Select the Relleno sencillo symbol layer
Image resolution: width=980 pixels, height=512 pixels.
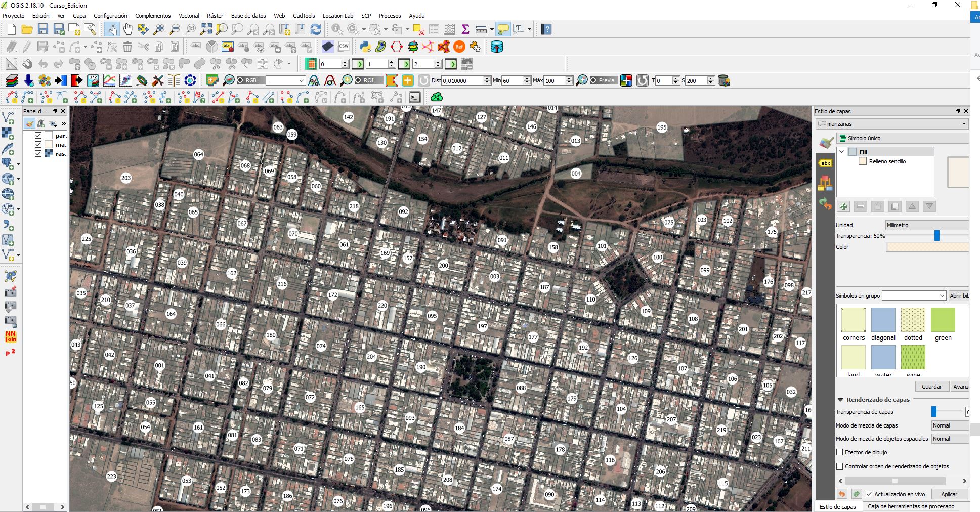887,161
